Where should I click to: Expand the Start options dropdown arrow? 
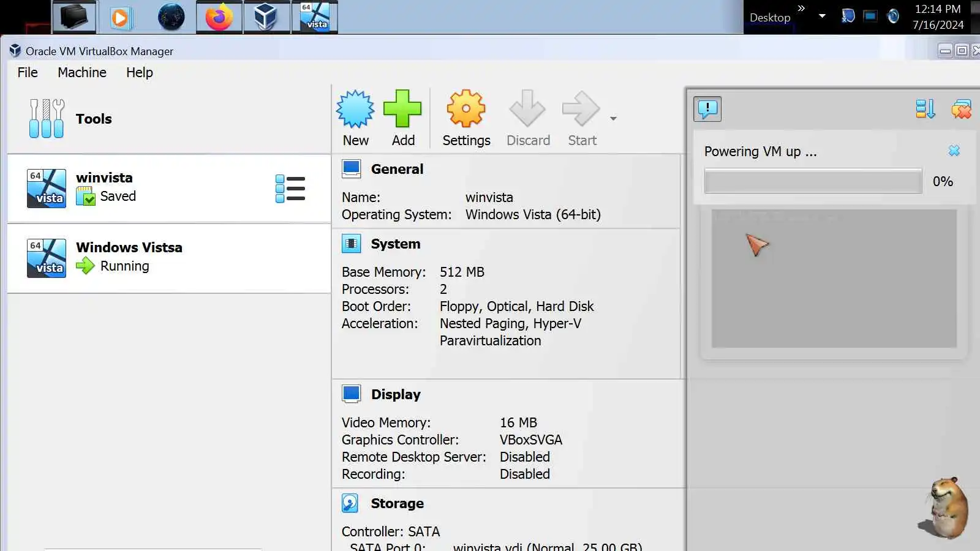tap(613, 119)
